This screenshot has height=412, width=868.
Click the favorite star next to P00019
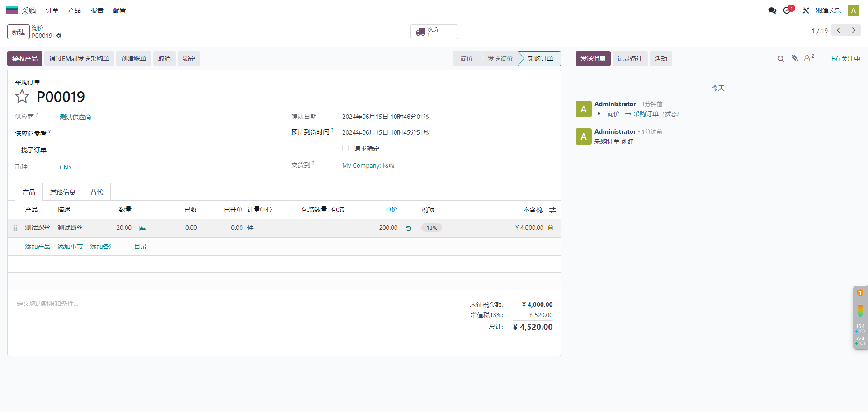pos(22,96)
